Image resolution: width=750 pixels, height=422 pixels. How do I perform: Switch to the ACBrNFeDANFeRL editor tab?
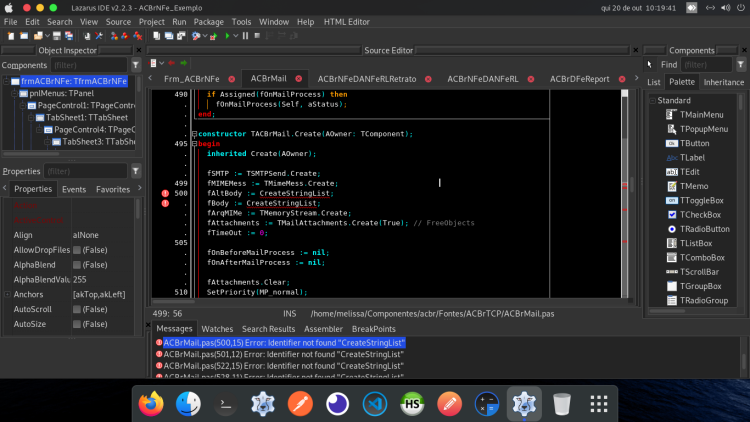pyautogui.click(x=483, y=79)
